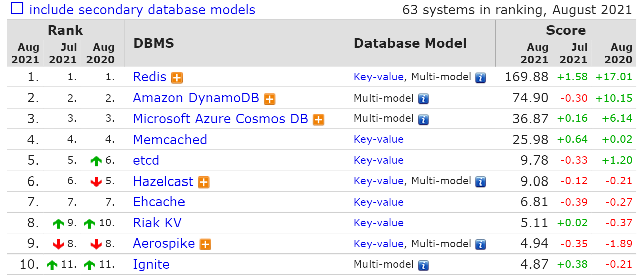Click the orange plus icon beside Redis

177,78
